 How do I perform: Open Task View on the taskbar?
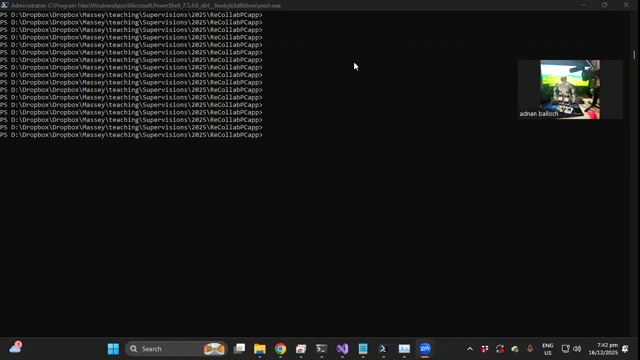[239, 349]
